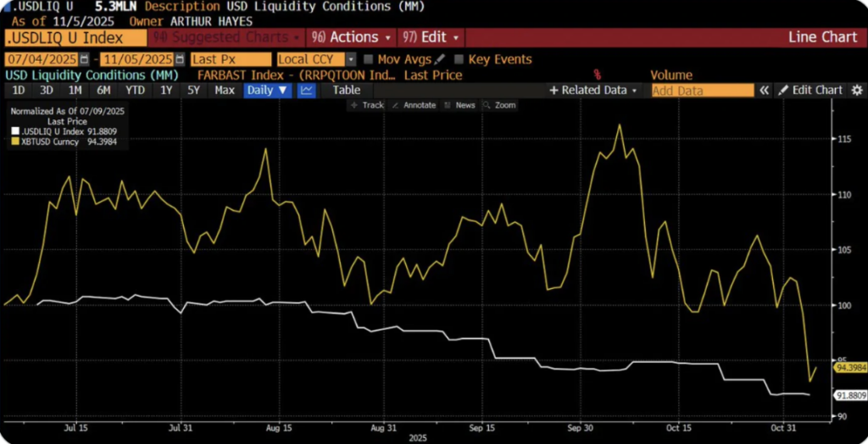Select the Annotate pencil tool
The width and height of the screenshot is (868, 444).
coord(414,105)
